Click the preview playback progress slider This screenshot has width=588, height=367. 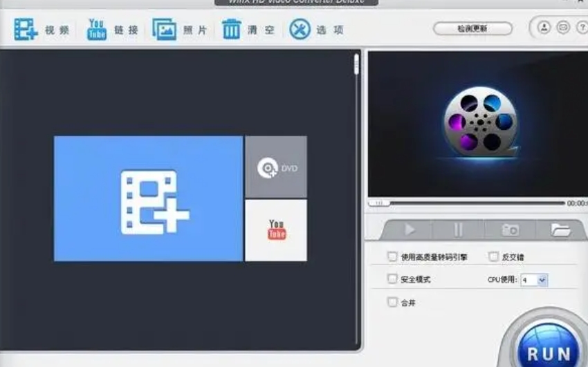467,203
